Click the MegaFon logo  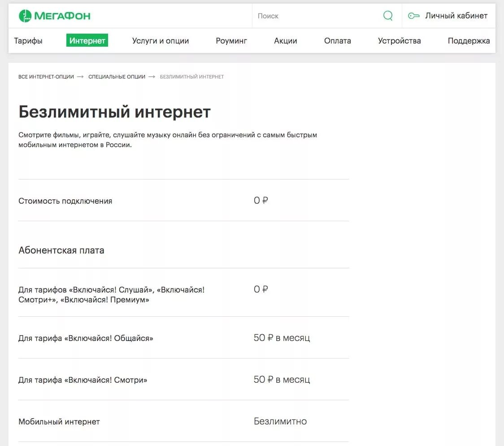click(55, 16)
